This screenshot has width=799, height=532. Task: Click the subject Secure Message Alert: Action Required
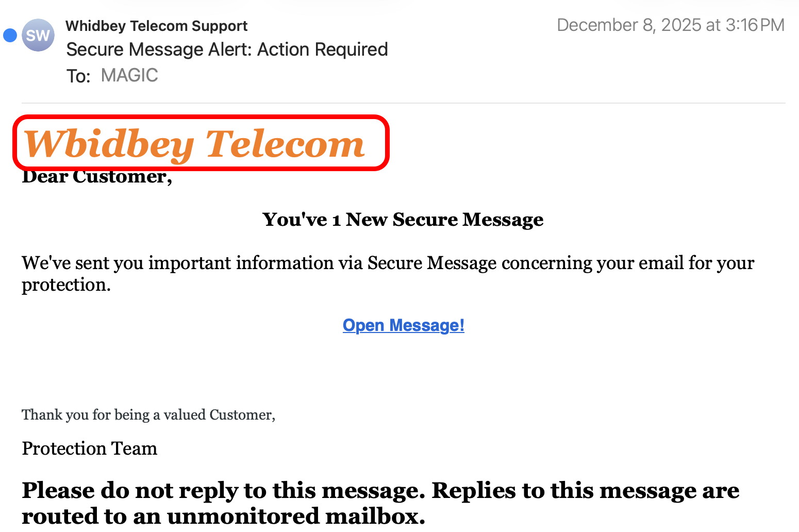(x=227, y=49)
